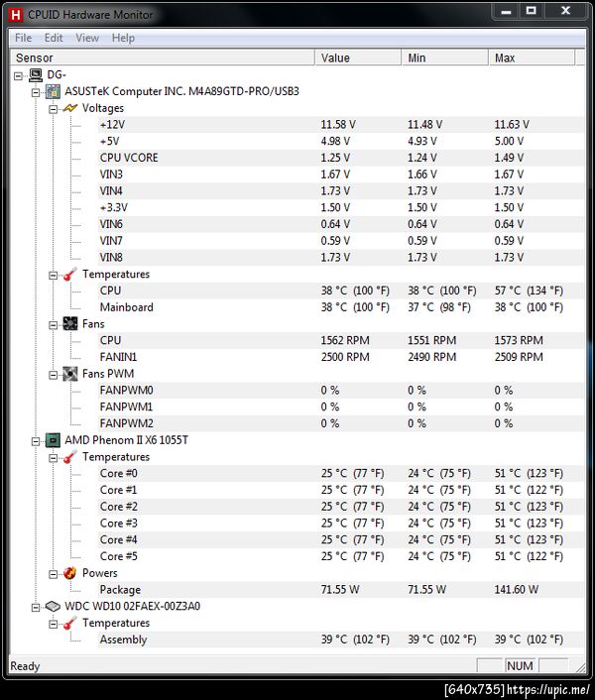Select the DG- computer icon
This screenshot has height=700, width=595.
(x=36, y=75)
